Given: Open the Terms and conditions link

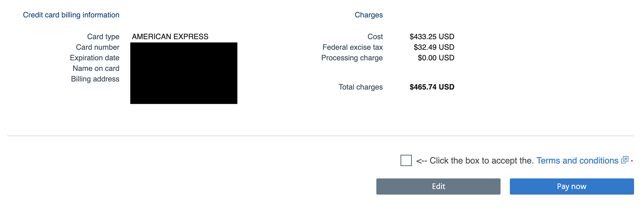Looking at the screenshot, I should point(577,161).
